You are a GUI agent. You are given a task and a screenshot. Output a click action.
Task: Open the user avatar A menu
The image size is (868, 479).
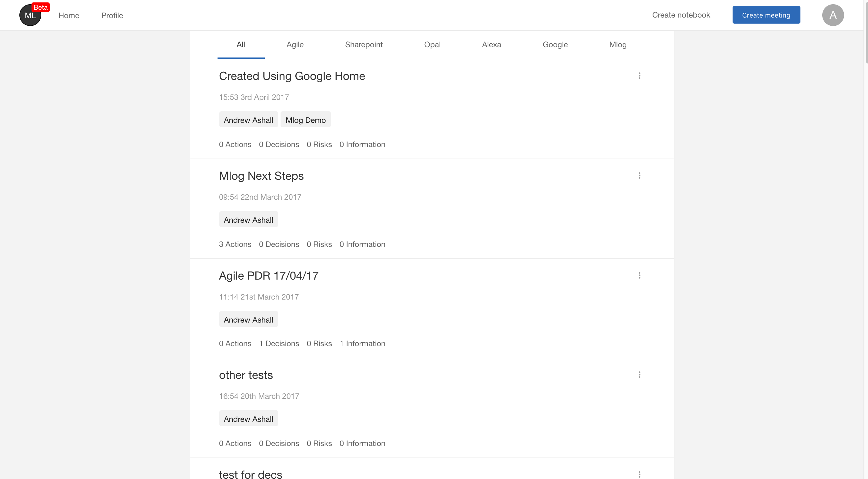[x=833, y=15]
